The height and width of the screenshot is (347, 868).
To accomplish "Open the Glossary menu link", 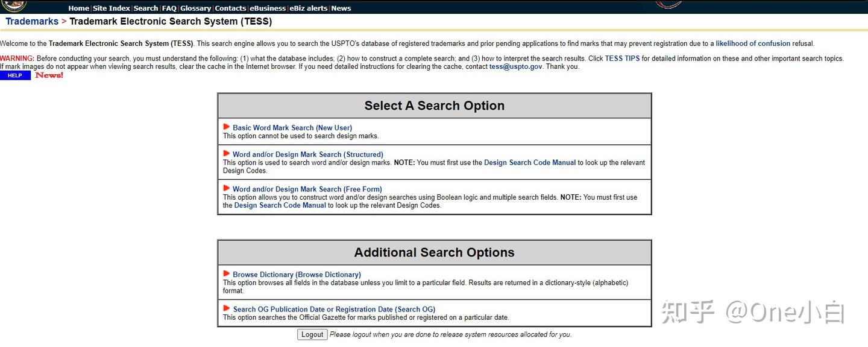I will pos(195,8).
